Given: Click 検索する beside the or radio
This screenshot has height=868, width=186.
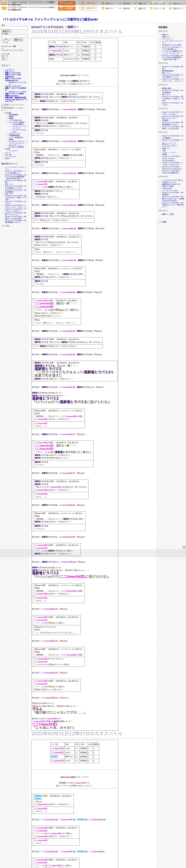Looking at the screenshot, I should (x=18, y=40).
